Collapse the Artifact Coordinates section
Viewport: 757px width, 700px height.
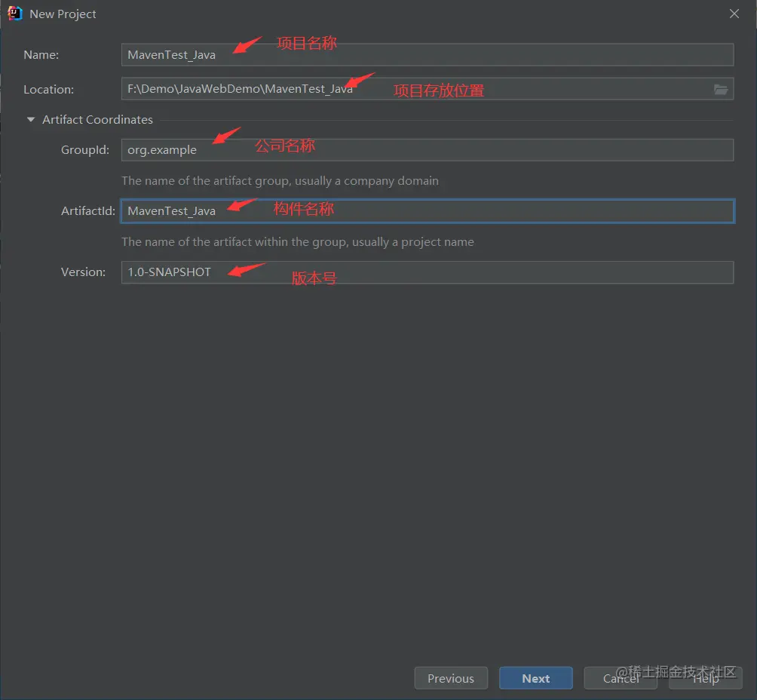tap(31, 119)
